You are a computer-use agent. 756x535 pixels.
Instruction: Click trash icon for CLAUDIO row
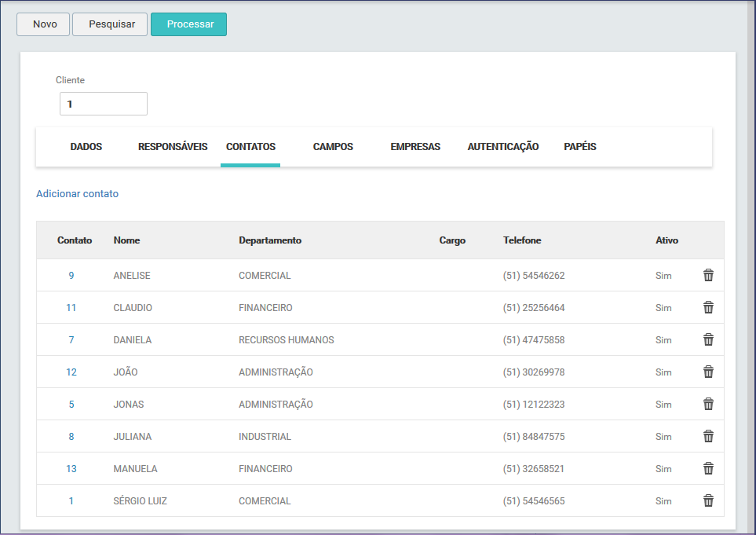tap(708, 307)
